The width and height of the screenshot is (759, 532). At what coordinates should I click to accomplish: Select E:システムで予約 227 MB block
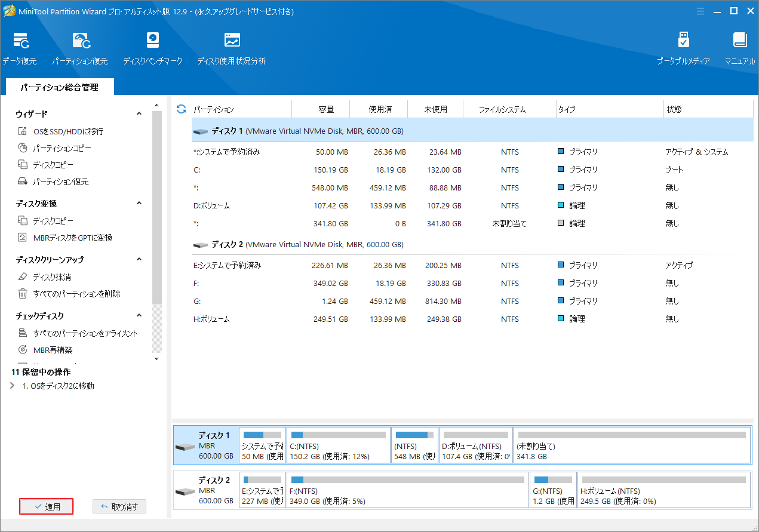[x=262, y=490]
